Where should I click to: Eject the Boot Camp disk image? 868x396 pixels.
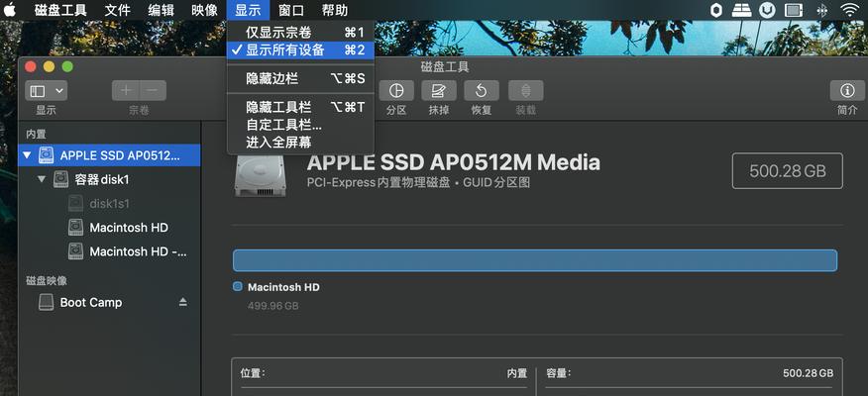coord(182,302)
